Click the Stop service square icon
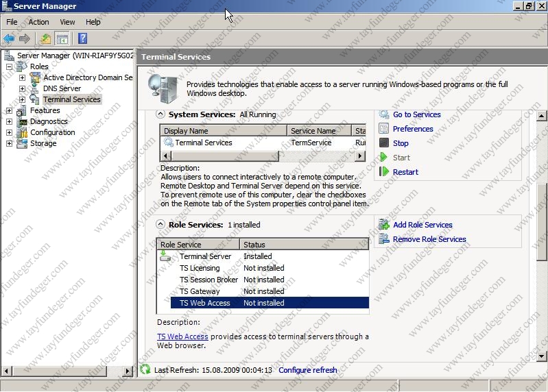Screen dimensions: 548x392 384,143
